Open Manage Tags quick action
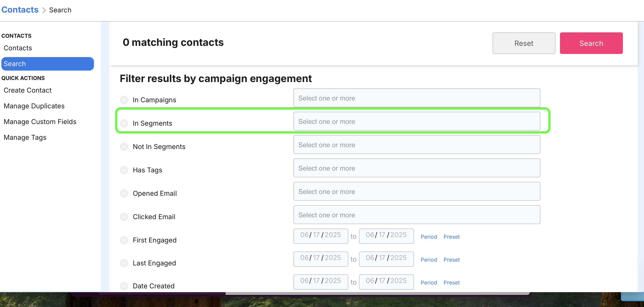 tap(25, 138)
